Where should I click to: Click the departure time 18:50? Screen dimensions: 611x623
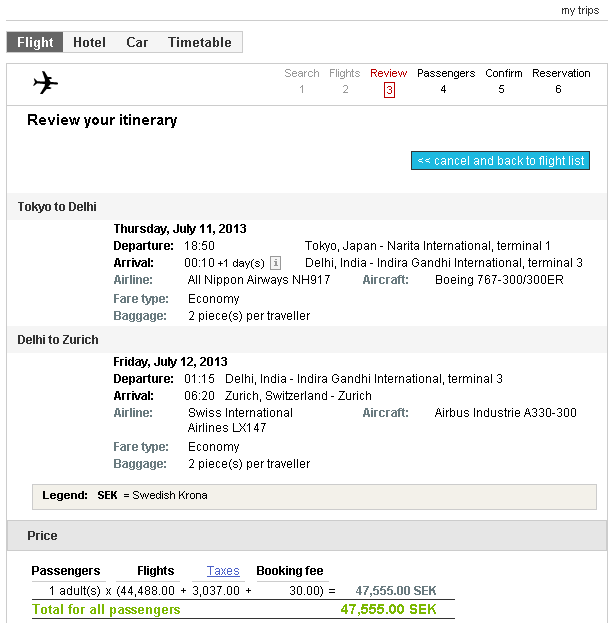199,246
